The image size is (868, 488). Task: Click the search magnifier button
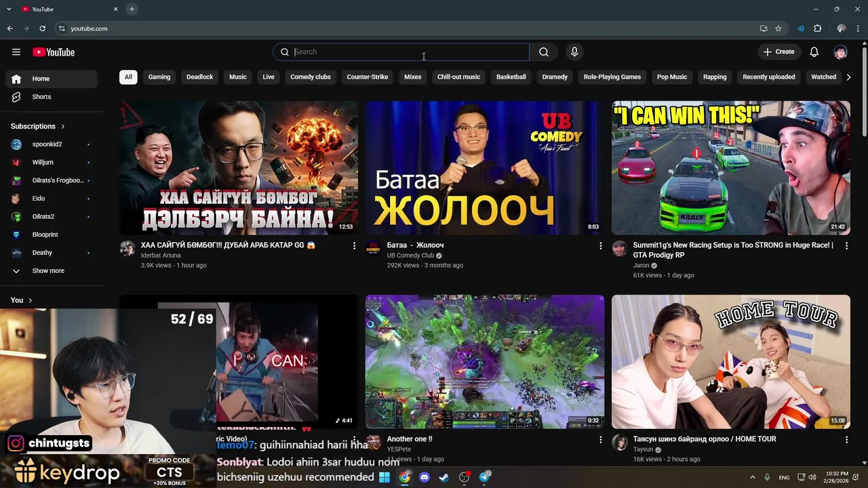(x=544, y=52)
